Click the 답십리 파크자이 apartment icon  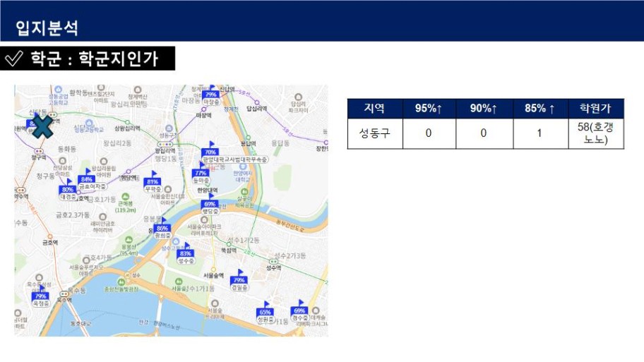pyautogui.click(x=298, y=97)
